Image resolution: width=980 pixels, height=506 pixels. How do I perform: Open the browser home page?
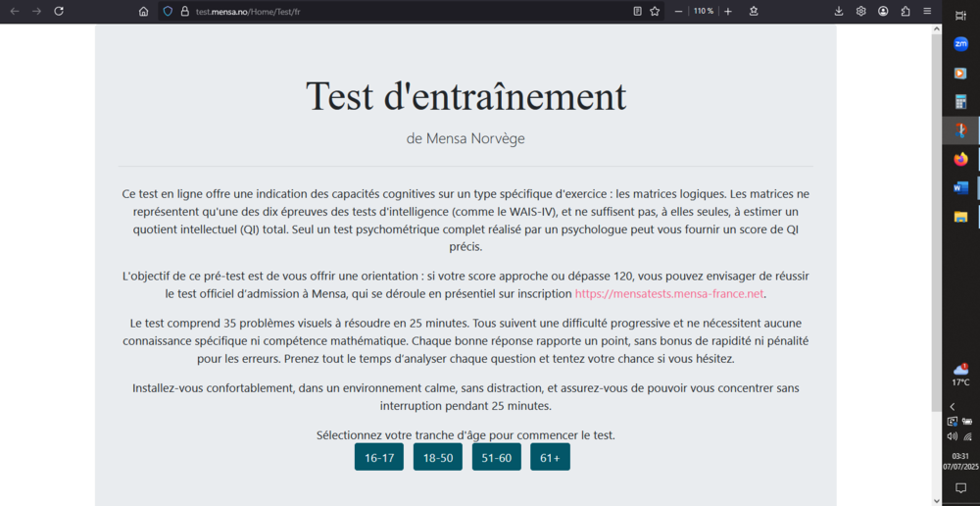tap(144, 11)
